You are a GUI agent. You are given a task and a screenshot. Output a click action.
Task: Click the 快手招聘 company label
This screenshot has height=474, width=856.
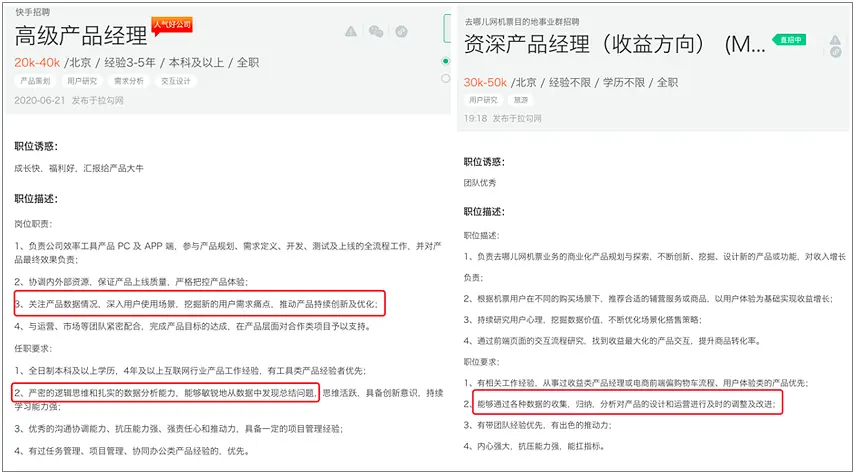pyautogui.click(x=32, y=12)
